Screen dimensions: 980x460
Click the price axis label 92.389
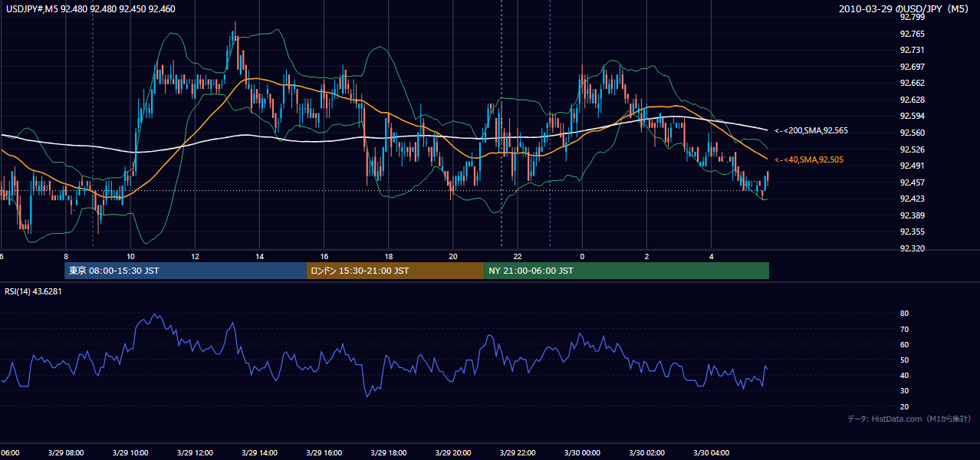coord(912,215)
